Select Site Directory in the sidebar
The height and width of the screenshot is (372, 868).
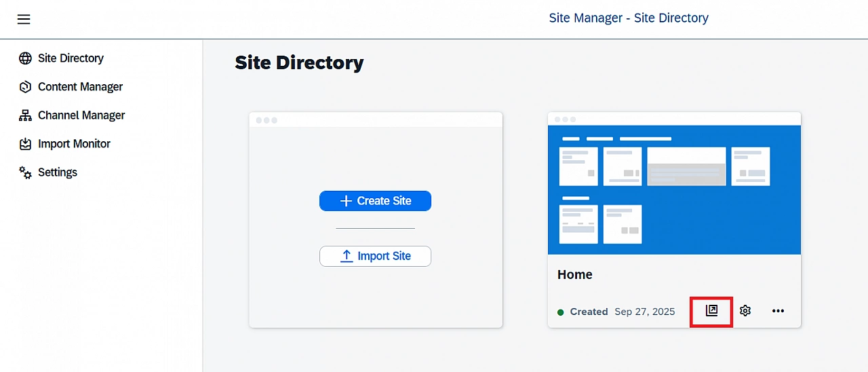tap(71, 58)
